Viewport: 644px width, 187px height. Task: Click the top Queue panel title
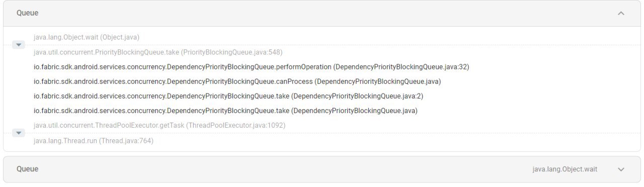pos(27,13)
